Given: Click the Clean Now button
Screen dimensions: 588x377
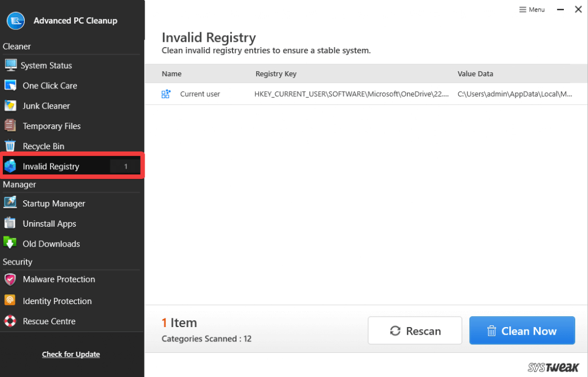Looking at the screenshot, I should 522,331.
